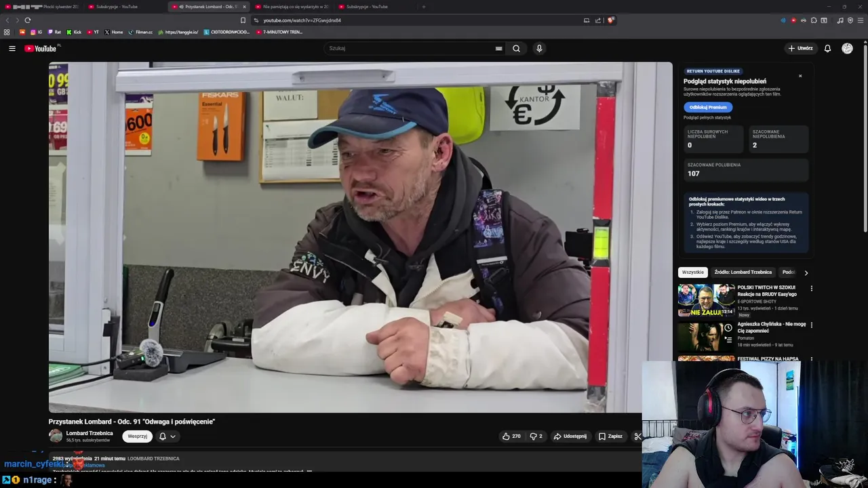Open the browser main menu icon

pos(860,20)
